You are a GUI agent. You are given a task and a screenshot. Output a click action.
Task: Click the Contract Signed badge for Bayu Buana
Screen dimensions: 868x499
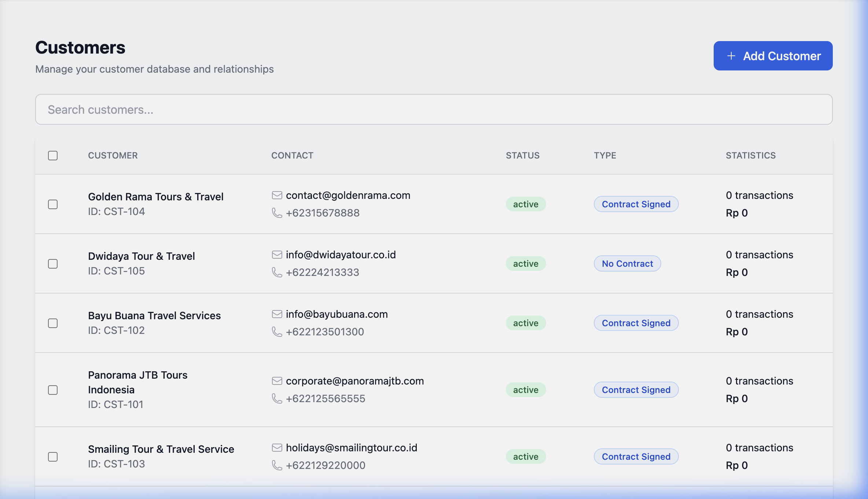pos(636,323)
